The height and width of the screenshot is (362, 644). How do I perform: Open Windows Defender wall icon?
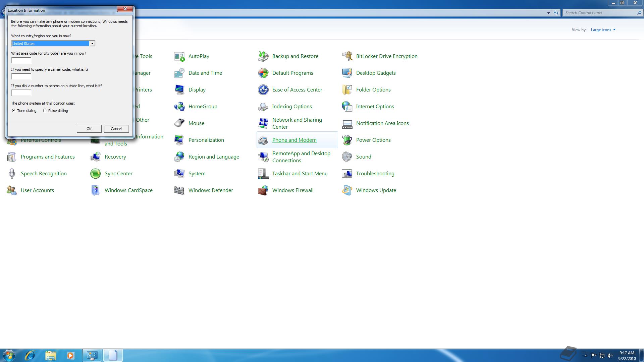(179, 190)
